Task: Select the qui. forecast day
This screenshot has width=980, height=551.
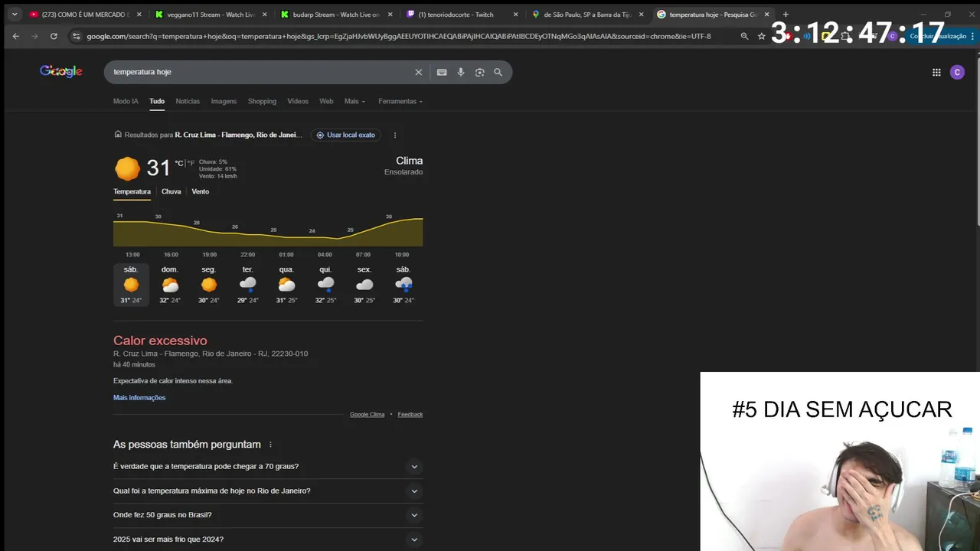Action: [x=325, y=285]
